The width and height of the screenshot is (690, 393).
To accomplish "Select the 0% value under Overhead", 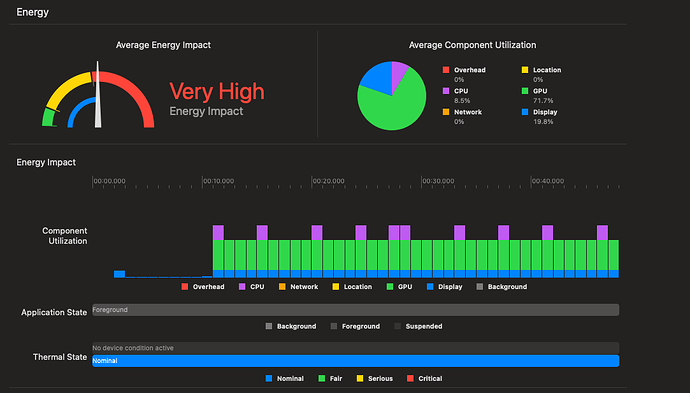I will 459,79.
